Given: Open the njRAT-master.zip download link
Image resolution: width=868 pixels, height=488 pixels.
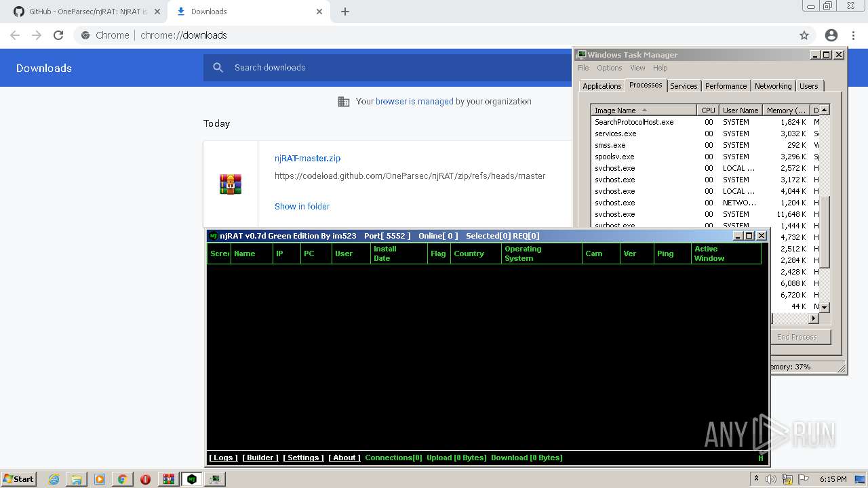Looking at the screenshot, I should click(307, 158).
